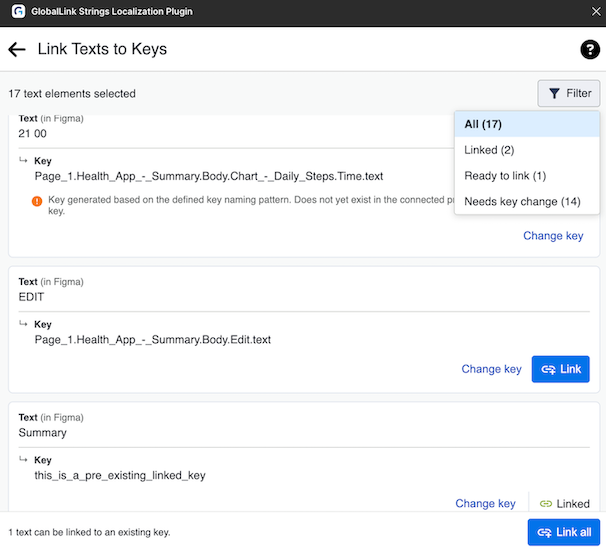Filter by Needs key change (14)

pos(527,201)
